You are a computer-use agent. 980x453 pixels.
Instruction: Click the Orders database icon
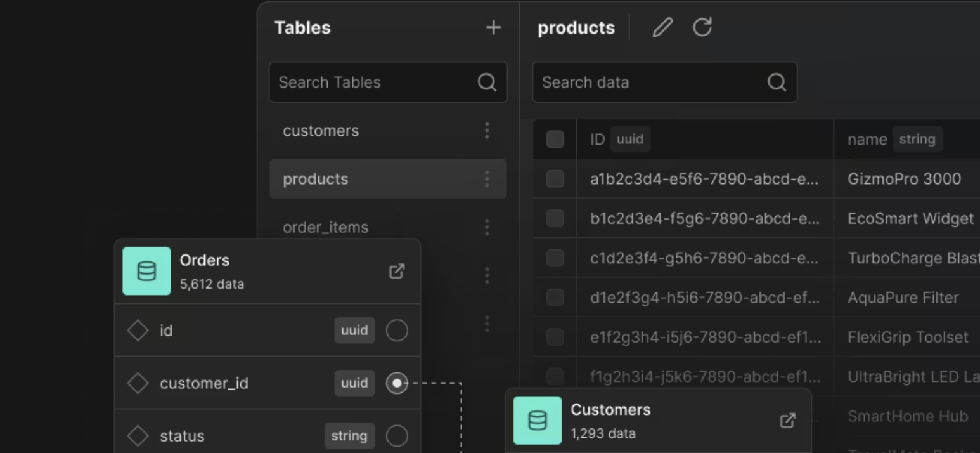tap(146, 272)
